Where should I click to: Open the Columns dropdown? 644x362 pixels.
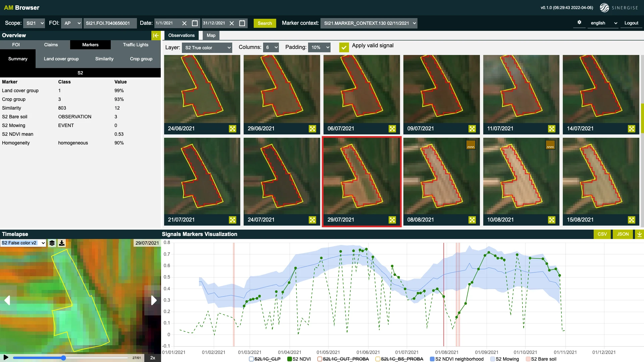(271, 48)
